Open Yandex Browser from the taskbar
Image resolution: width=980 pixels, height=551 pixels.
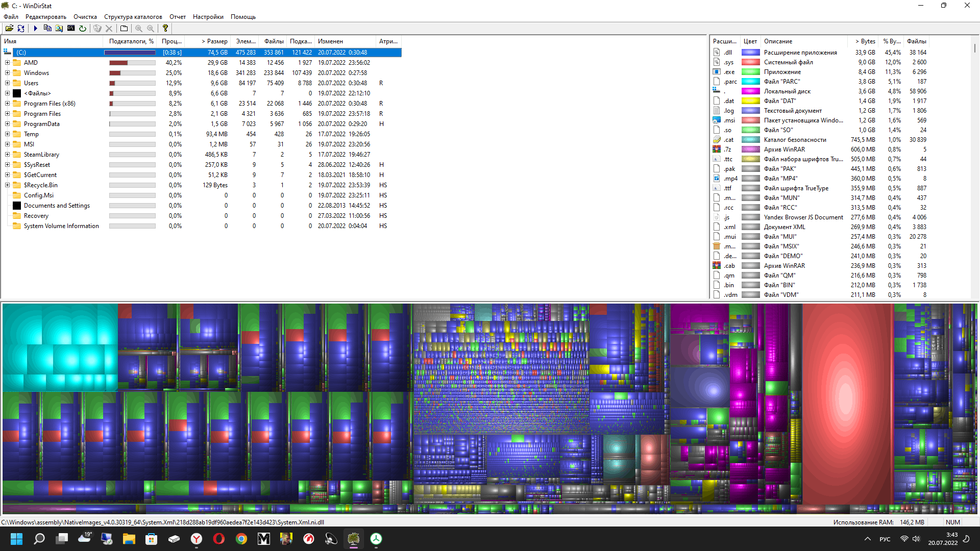coord(197,539)
